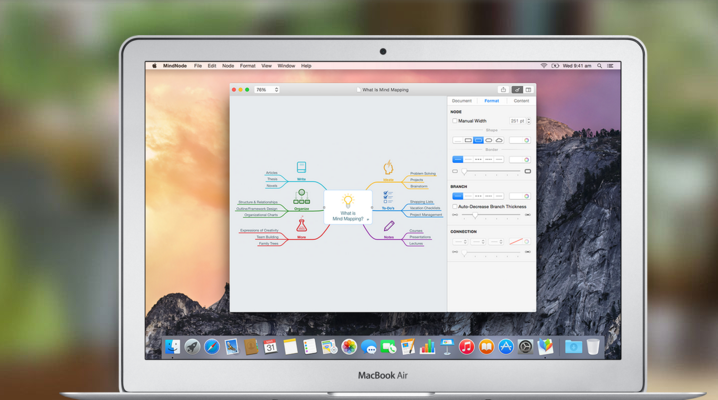Screen dimensions: 718x400
Task: Click the checklist icon above To-Do's node
Action: pyautogui.click(x=388, y=197)
